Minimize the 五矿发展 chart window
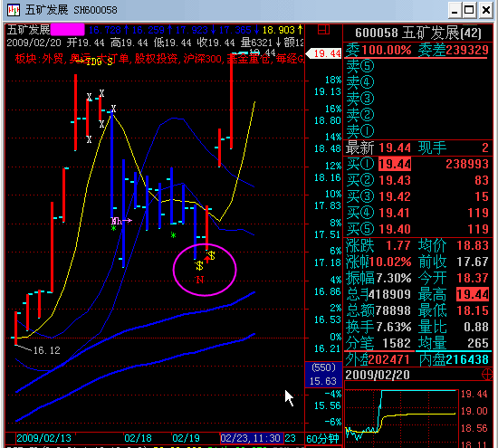The image size is (498, 448). 455,10
